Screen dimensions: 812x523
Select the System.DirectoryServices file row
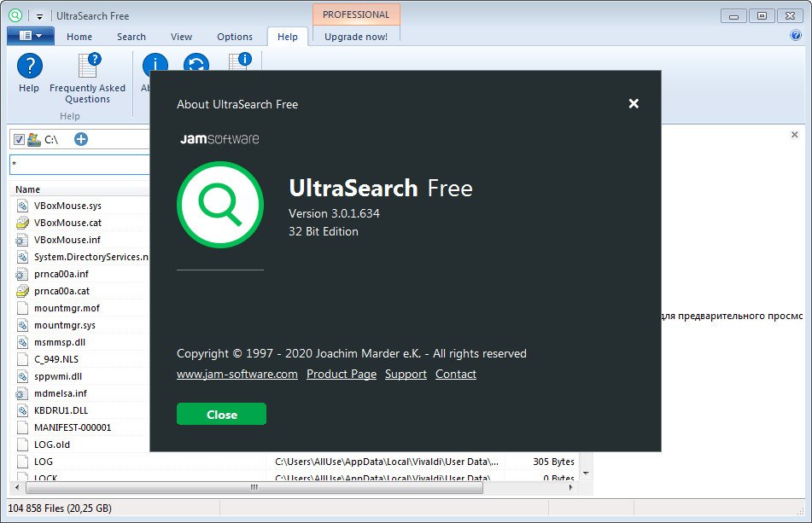[80, 257]
